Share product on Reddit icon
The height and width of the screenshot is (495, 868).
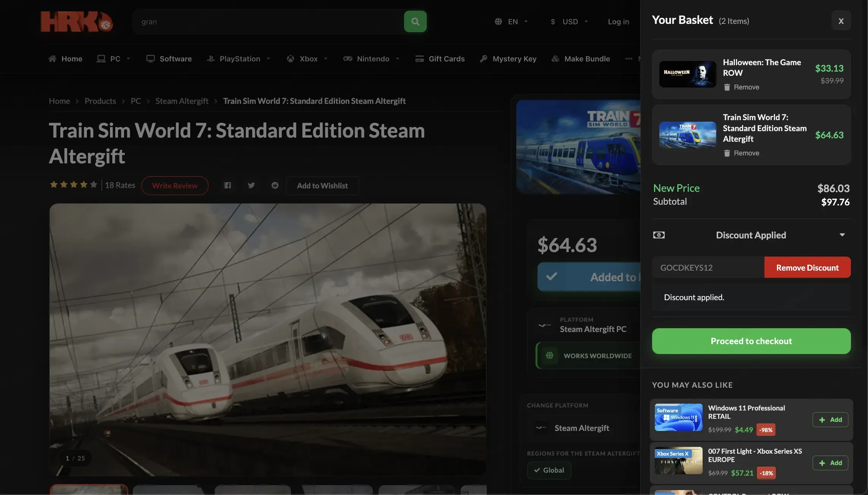coord(275,185)
